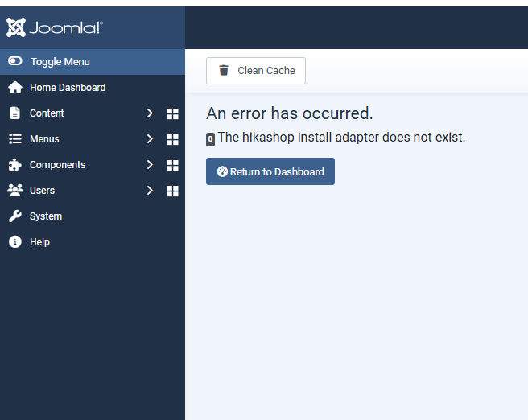Expand the Menus submenu chevron
Screen dimensions: 528x420
(x=150, y=139)
